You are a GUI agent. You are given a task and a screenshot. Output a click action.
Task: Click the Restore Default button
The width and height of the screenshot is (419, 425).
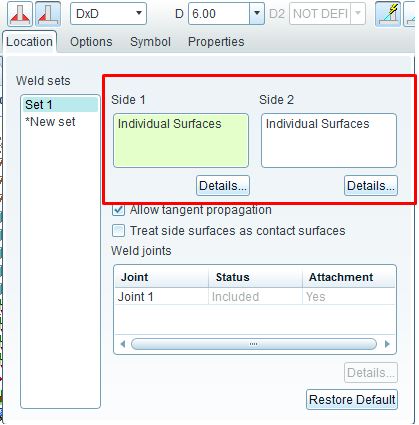352,399
